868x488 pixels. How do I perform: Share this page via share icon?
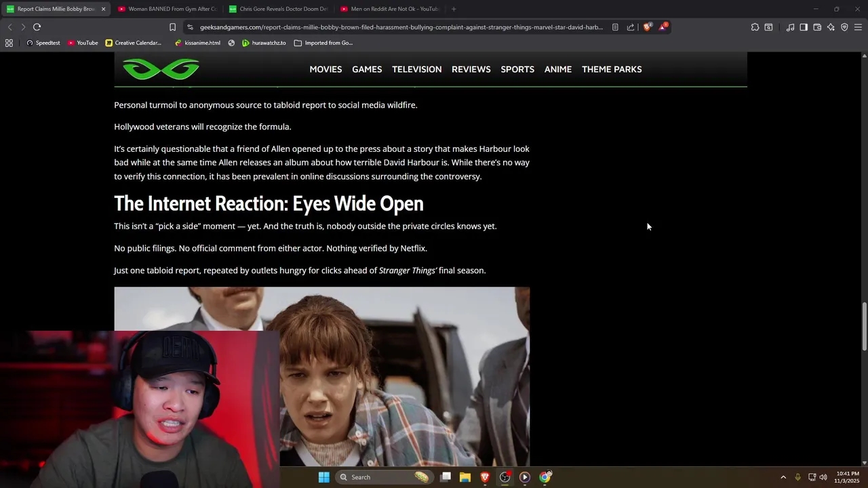click(x=631, y=27)
